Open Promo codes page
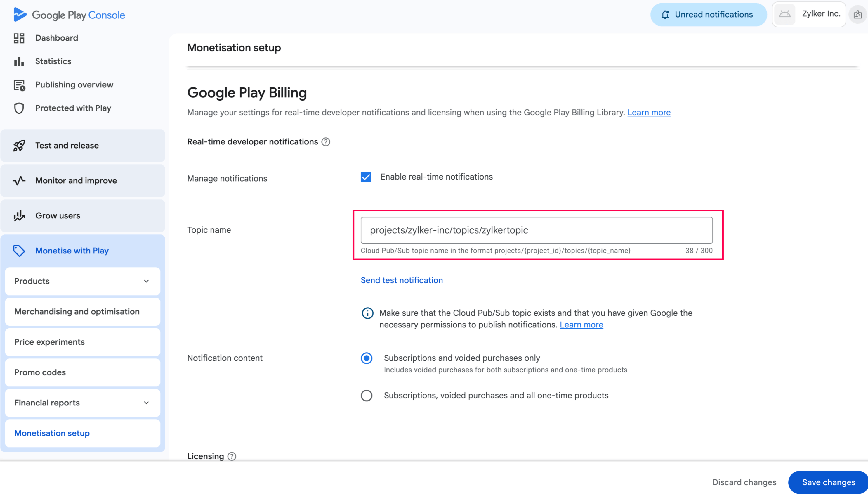This screenshot has width=868, height=497. coord(83,372)
